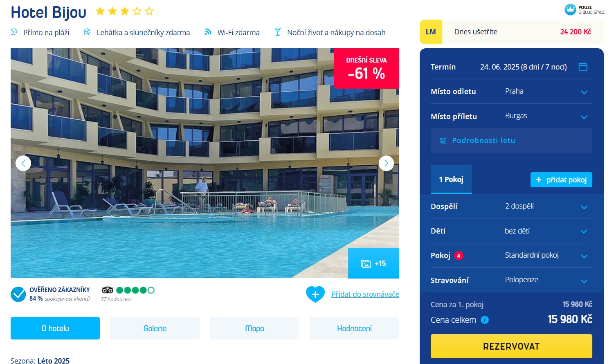Expand the Místo odletu Praha dropdown
The width and height of the screenshot is (616, 364).
511,92
